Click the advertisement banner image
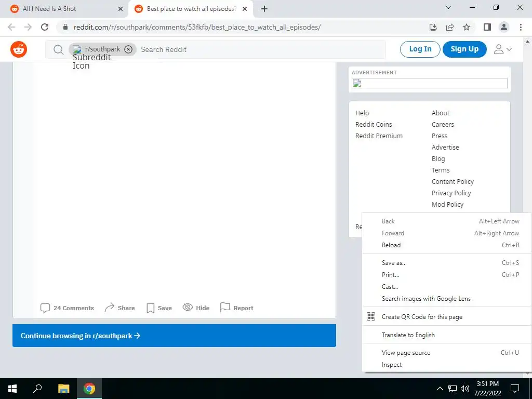This screenshot has height=399, width=532. click(430, 83)
